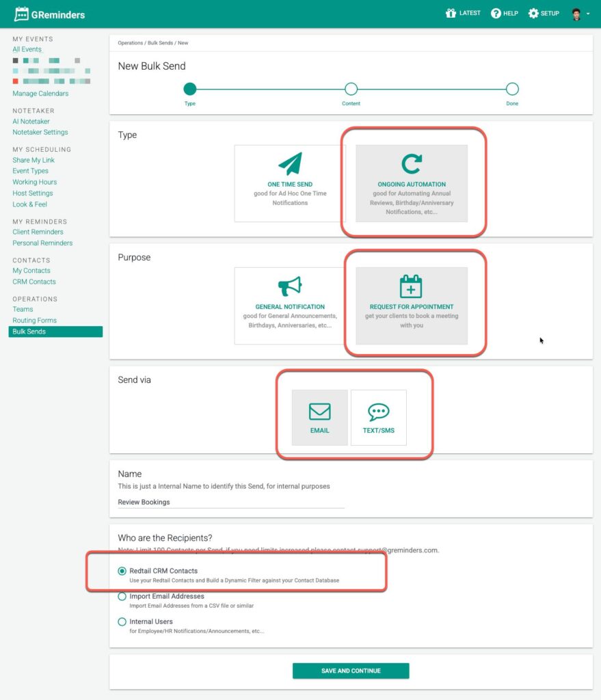
Task: Open the Setup gear icon
Action: [x=533, y=14]
